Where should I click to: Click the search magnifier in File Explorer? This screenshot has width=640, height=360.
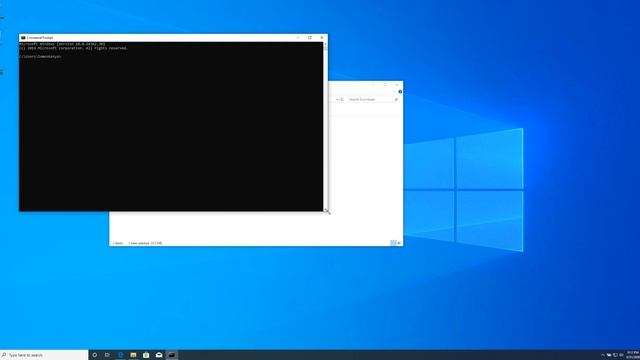coord(396,100)
